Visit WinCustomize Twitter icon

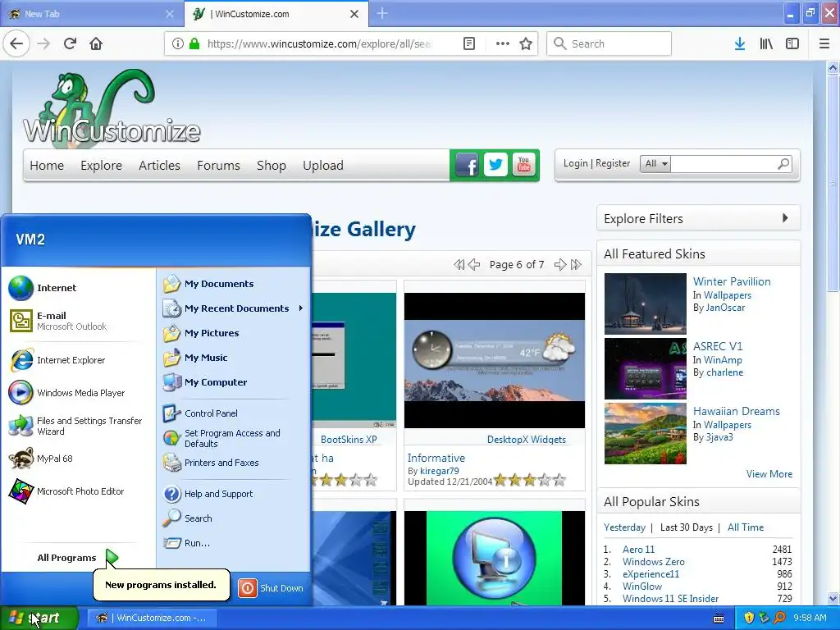coord(495,165)
